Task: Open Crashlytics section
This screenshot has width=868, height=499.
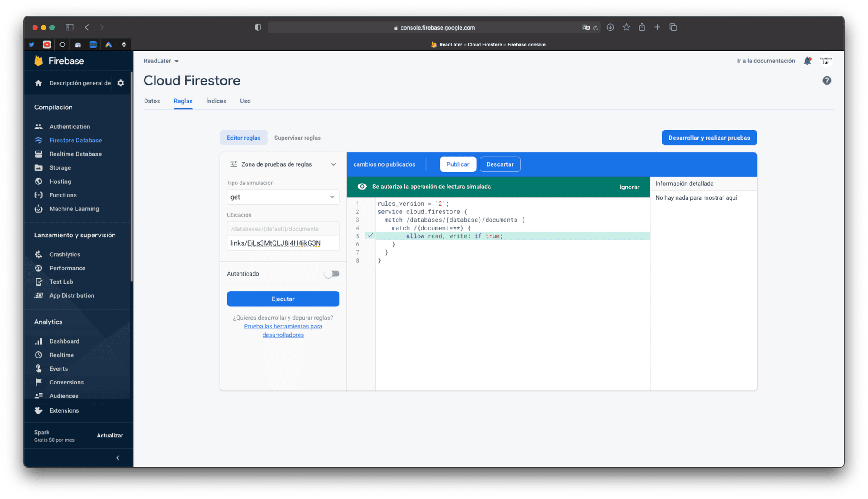Action: [65, 254]
